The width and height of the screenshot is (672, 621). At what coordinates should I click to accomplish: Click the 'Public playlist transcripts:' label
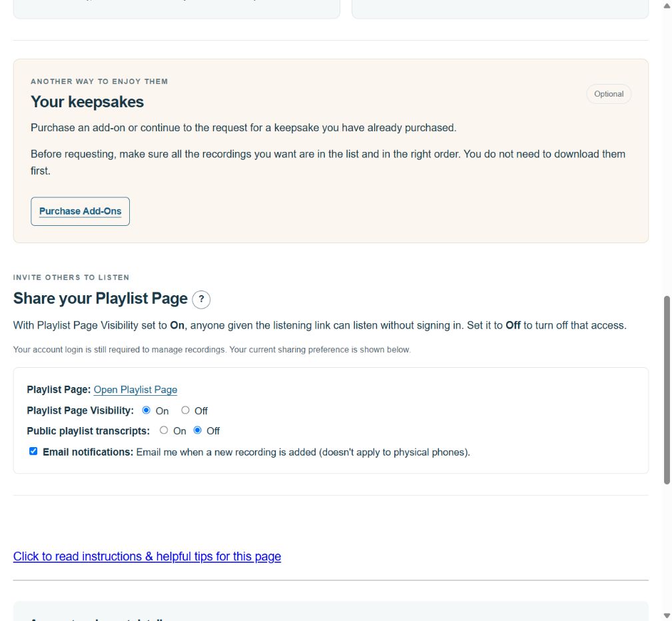[x=89, y=430]
